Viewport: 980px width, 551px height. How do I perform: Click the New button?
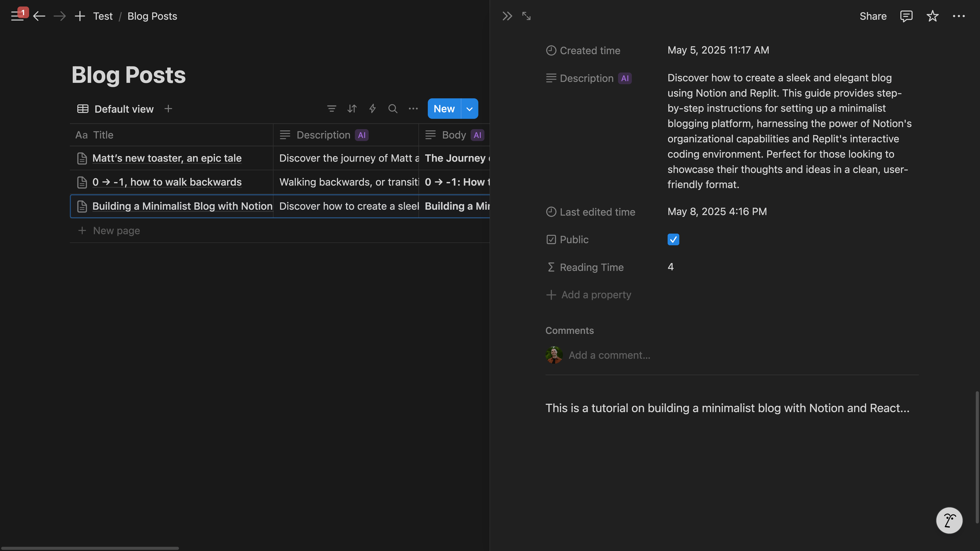[x=444, y=109]
